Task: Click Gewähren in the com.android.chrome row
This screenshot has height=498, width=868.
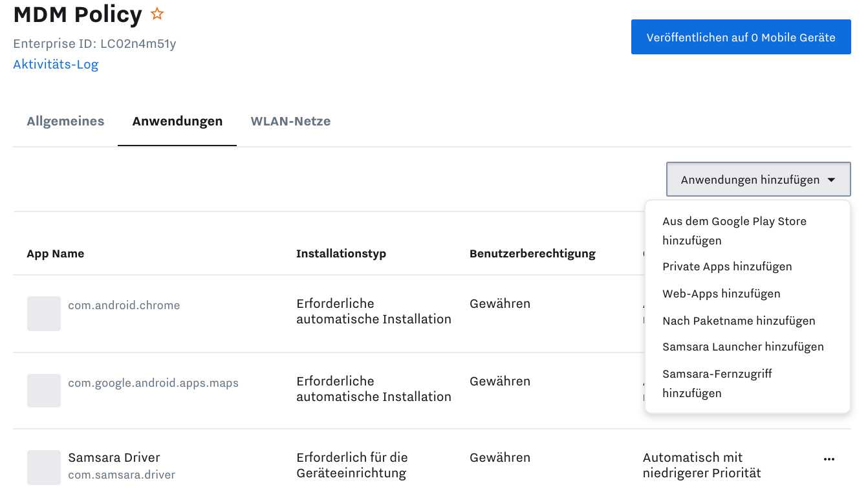Action: pos(500,303)
